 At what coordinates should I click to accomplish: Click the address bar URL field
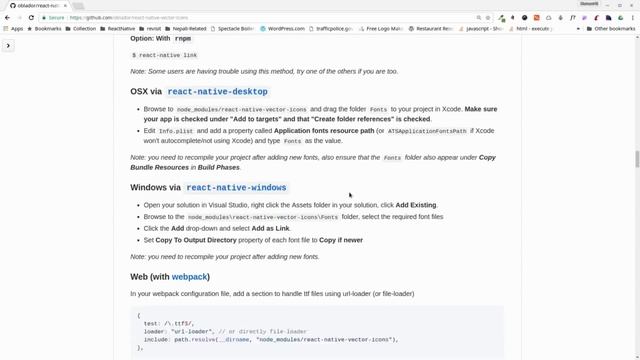[265, 18]
